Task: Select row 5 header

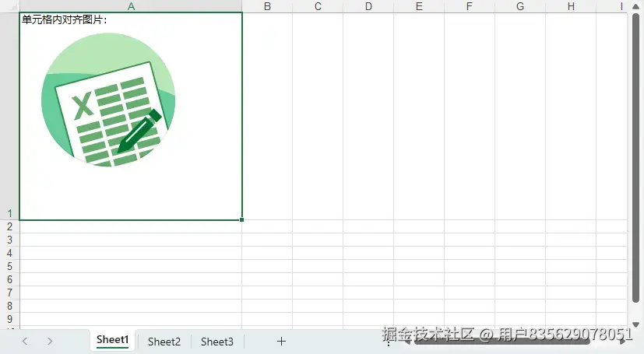Action: [10, 266]
